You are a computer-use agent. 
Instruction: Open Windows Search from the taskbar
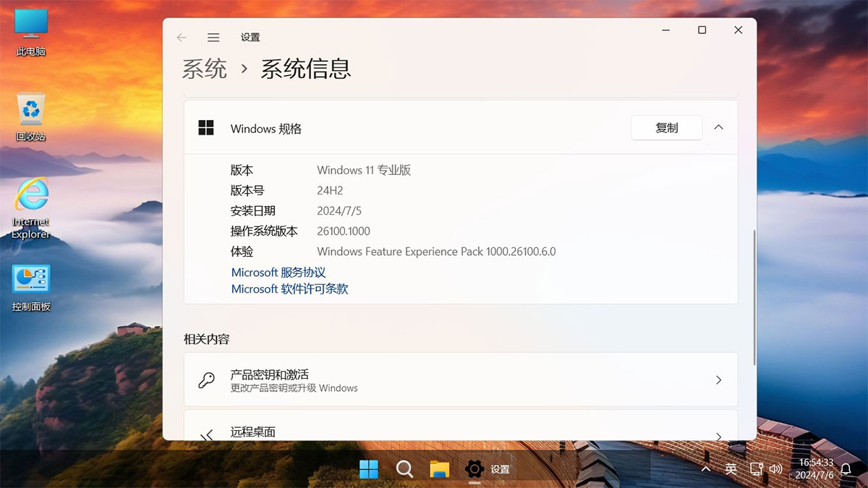click(x=404, y=469)
